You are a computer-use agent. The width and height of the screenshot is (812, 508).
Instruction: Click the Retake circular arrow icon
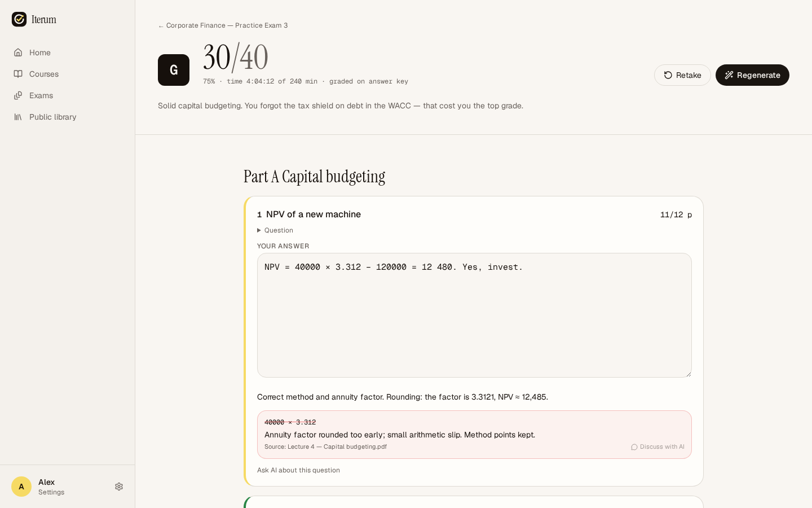[668, 75]
